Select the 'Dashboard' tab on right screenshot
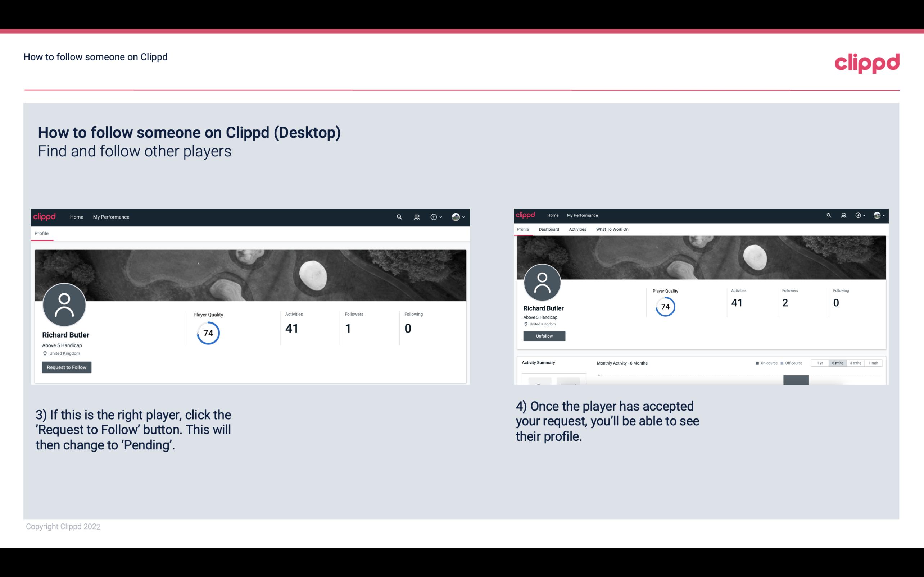Screen dimensions: 924x577 [548, 229]
